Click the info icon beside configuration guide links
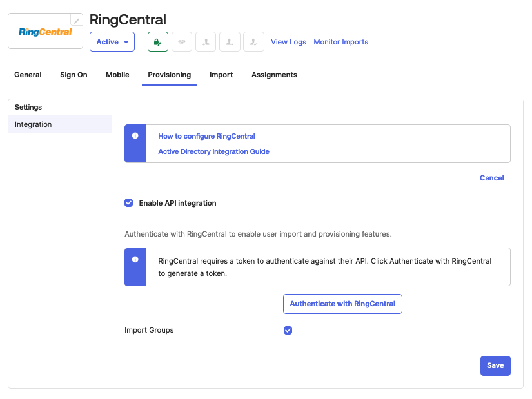Image resolution: width=532 pixels, height=399 pixels. [135, 136]
